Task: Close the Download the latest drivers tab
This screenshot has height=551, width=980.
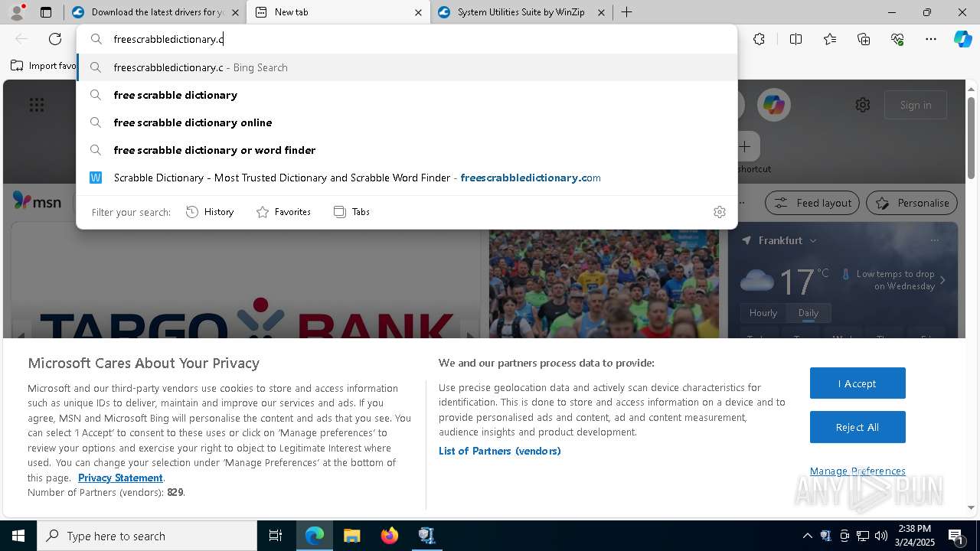Action: [235, 12]
